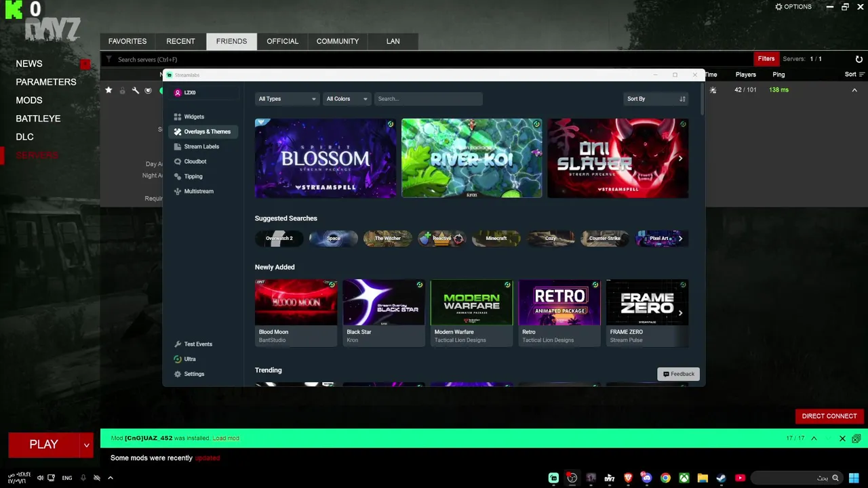This screenshot has width=868, height=488.
Task: Show next featured overlay banners
Action: point(680,159)
